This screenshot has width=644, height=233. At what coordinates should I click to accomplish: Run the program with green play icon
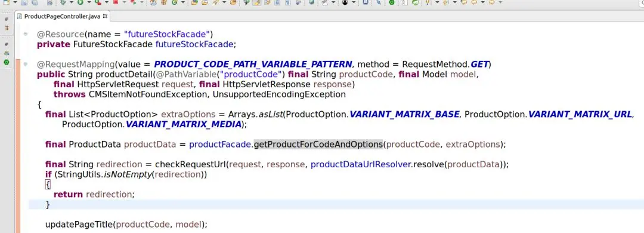[80, 2]
